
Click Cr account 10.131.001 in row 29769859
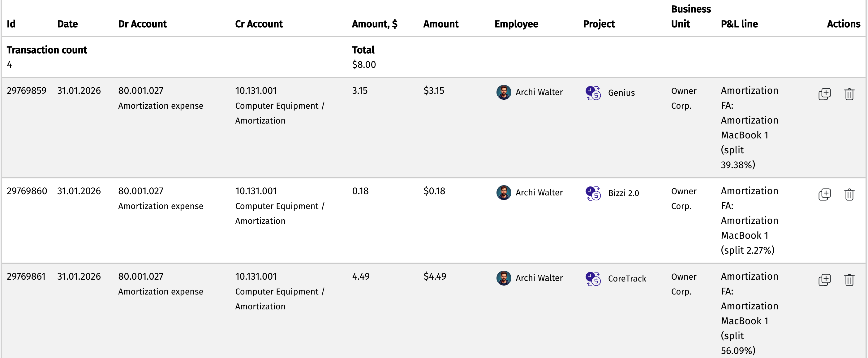pyautogui.click(x=256, y=91)
